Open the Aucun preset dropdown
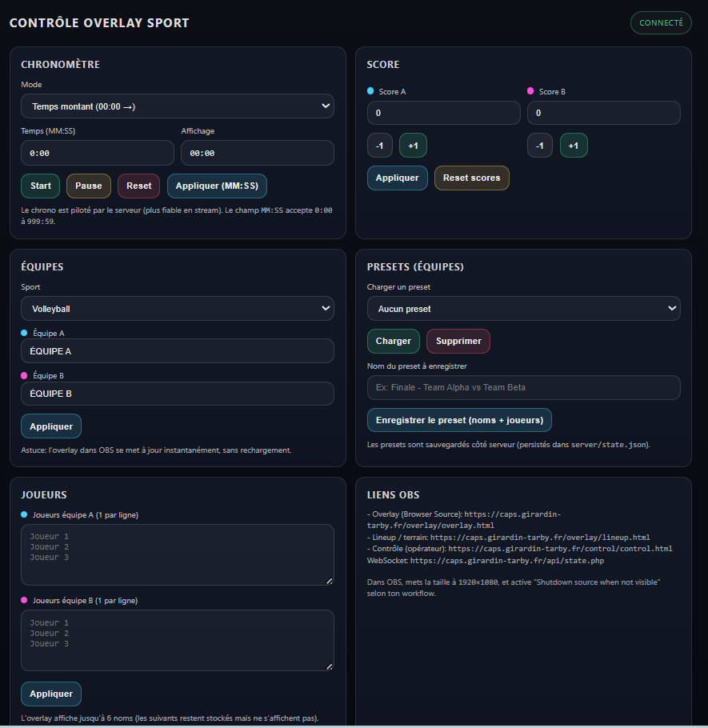This screenshot has height=728, width=708. point(524,309)
